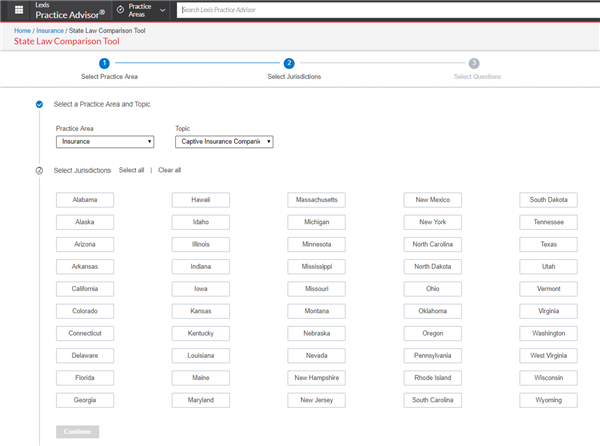The image size is (600, 446).
Task: Click step 2 Select Jurisdictions circle
Action: pyautogui.click(x=289, y=63)
